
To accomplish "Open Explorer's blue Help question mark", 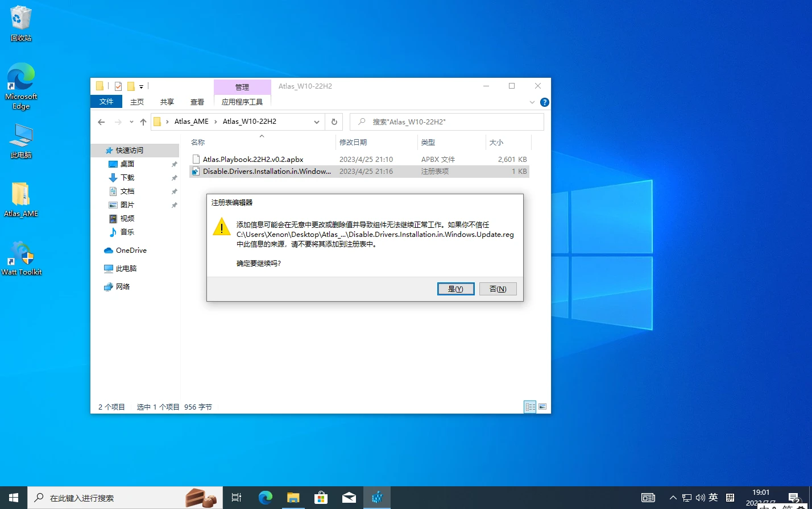I will pos(544,102).
